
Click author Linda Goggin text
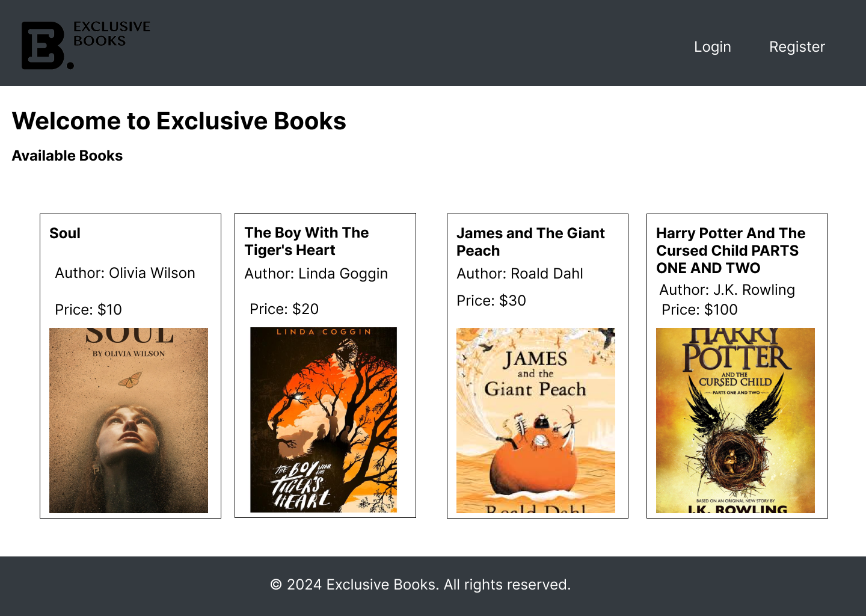pos(316,274)
